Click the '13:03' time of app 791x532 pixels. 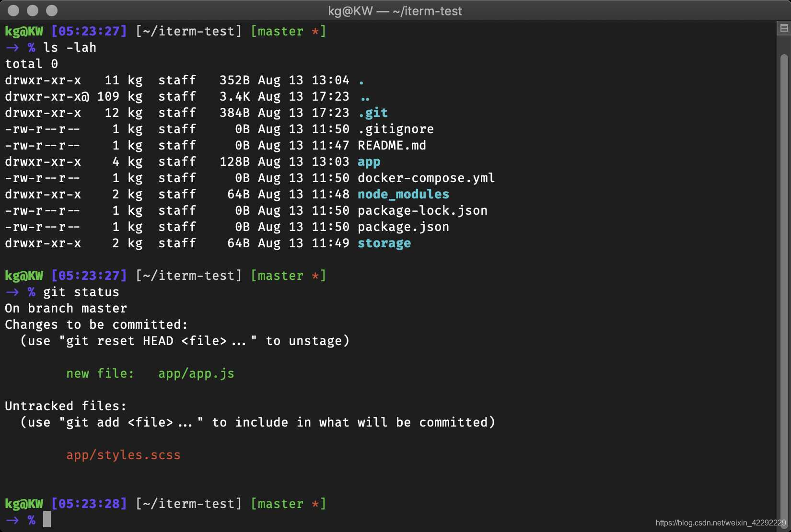click(x=331, y=162)
